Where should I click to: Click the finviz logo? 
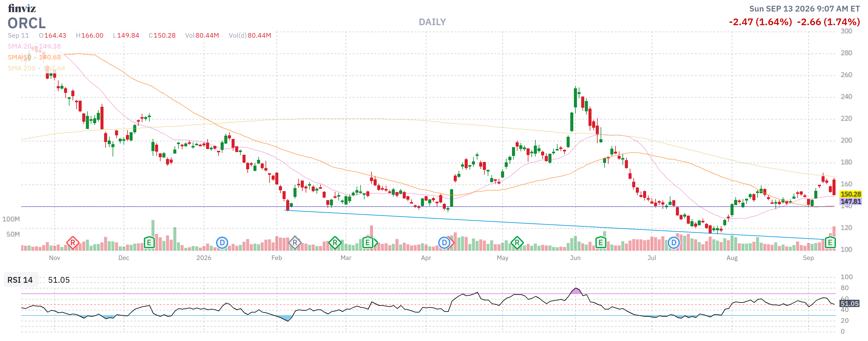22,8
